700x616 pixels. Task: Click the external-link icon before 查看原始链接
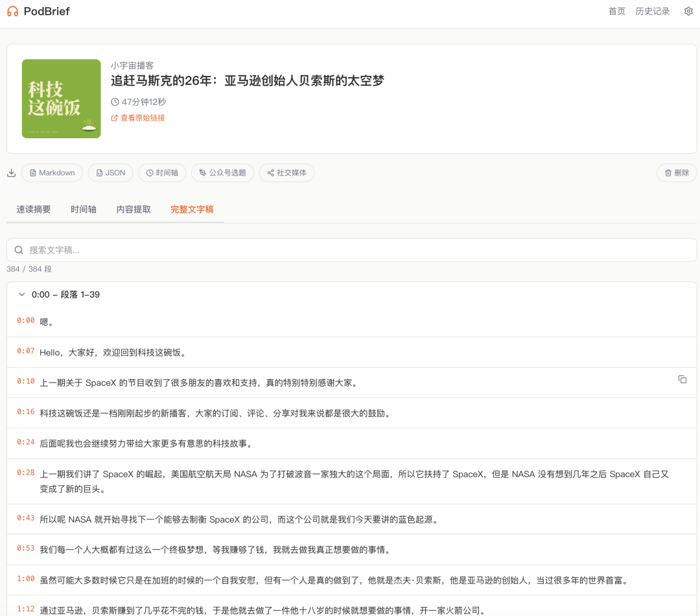coord(114,118)
